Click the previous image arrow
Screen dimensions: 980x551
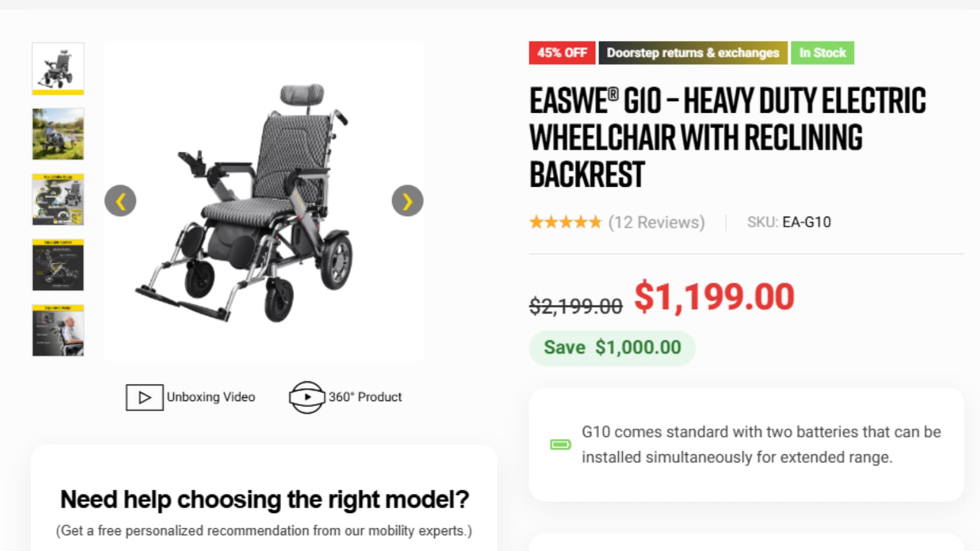pos(120,201)
